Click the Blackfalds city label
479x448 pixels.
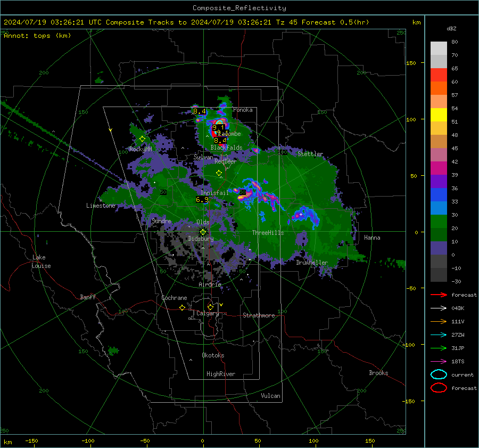point(226,148)
